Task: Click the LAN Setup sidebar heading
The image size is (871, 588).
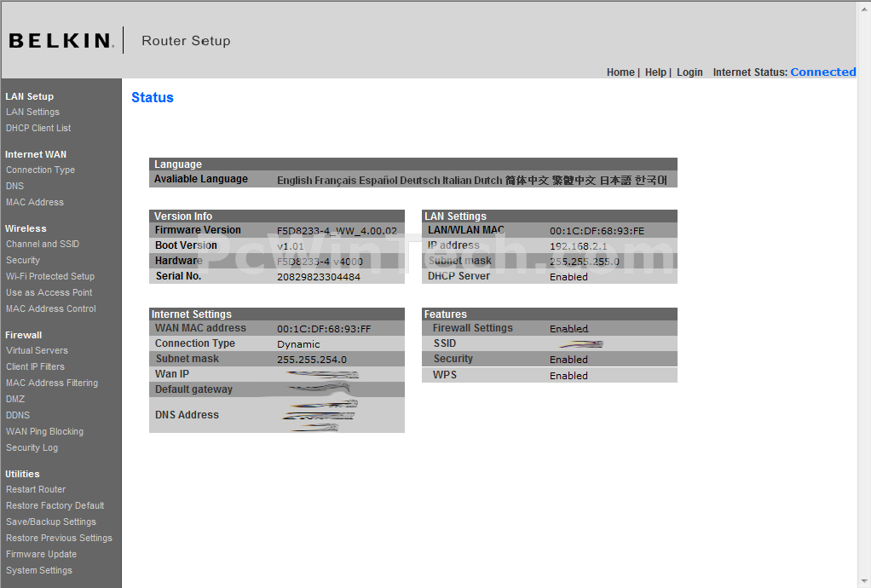Action: pos(30,96)
